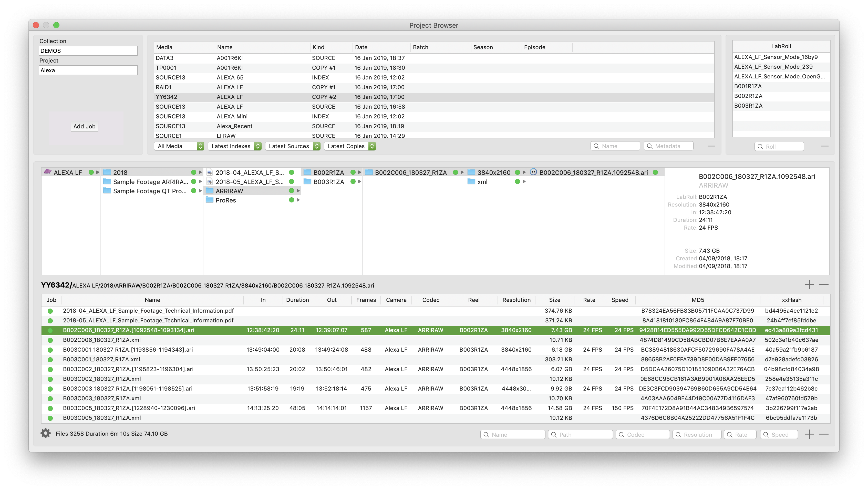Viewport: 868px width, 490px height.
Task: Open the Latest Copies dropdown
Action: 350,146
